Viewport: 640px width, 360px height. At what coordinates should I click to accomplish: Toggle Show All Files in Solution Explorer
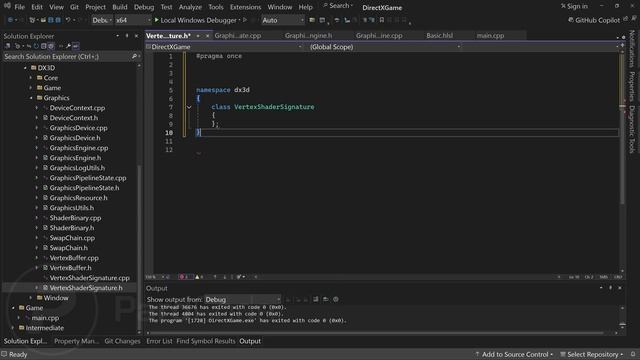(x=51, y=46)
